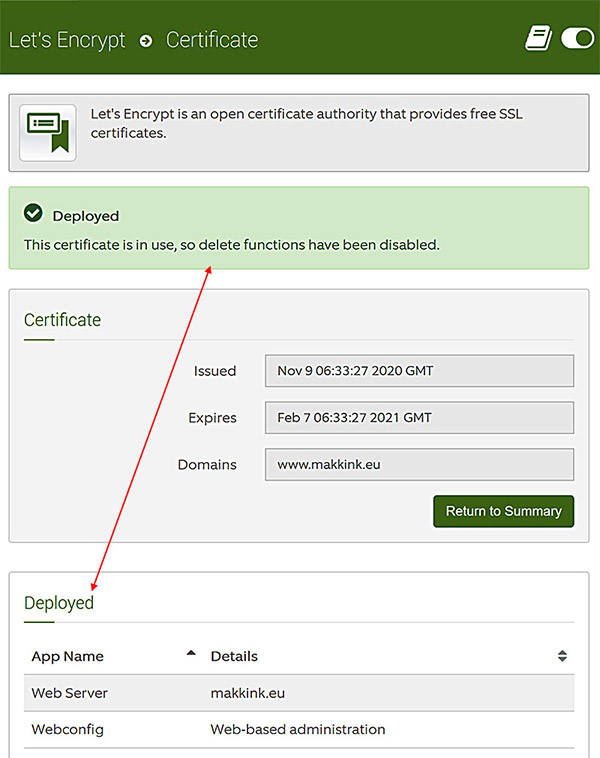Click the Certificate breadcrumb title

tap(212, 40)
